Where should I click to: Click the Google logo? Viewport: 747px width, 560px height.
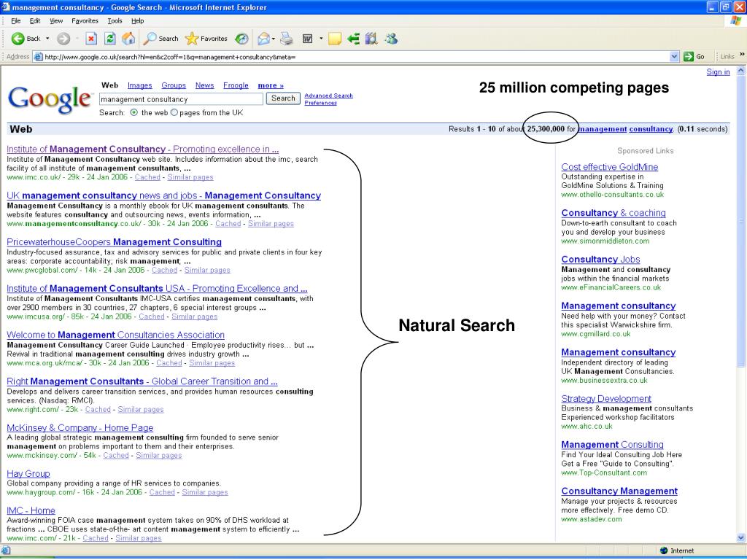click(49, 98)
